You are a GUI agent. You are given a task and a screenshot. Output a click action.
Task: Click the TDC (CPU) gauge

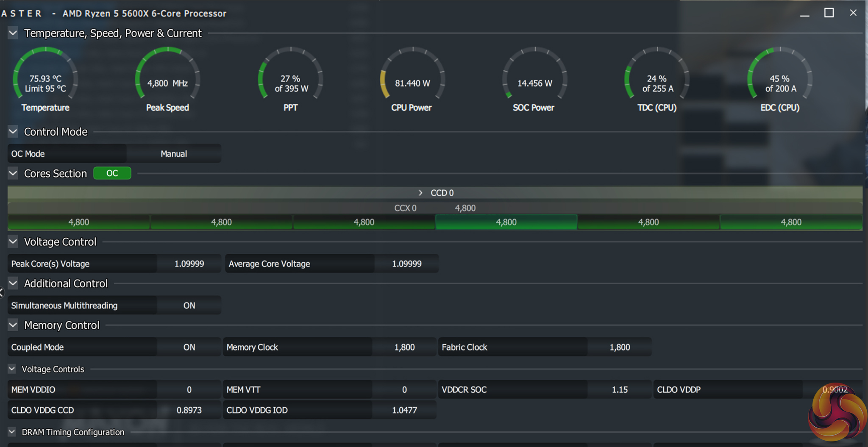pos(657,76)
